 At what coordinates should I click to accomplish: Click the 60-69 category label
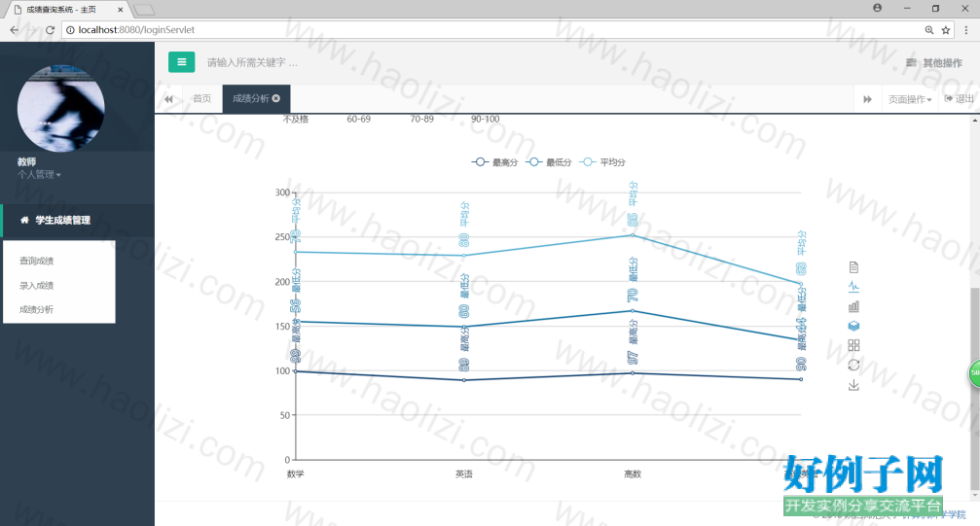point(359,119)
